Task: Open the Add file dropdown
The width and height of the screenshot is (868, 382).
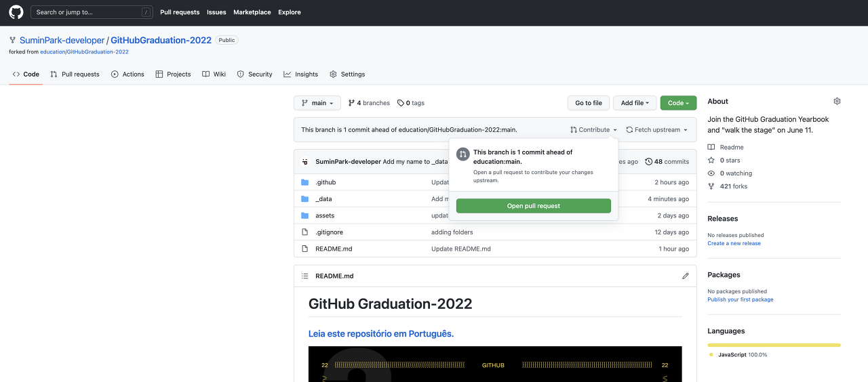Action: 635,103
